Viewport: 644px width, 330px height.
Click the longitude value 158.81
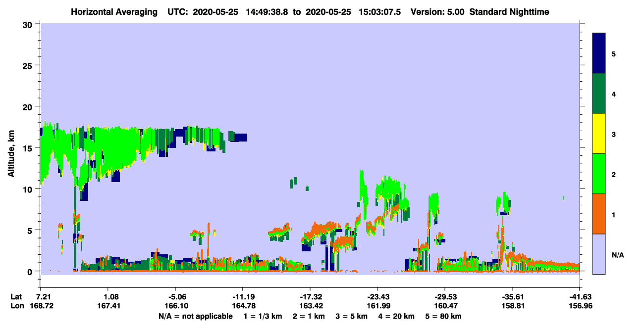[x=512, y=306]
